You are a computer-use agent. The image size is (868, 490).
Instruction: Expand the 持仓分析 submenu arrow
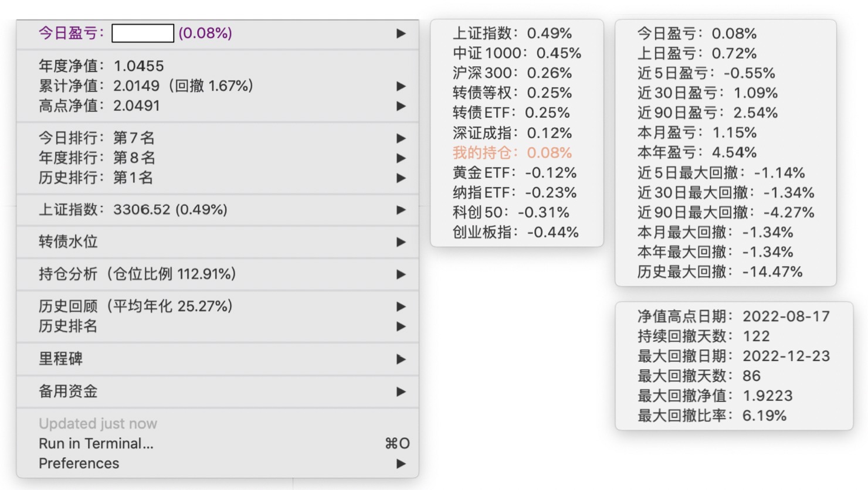401,274
